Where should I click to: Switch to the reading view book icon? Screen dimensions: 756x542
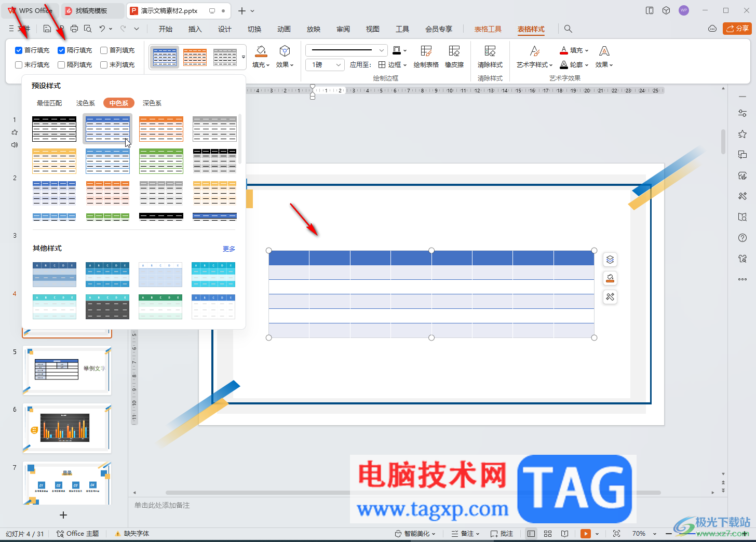pos(565,534)
